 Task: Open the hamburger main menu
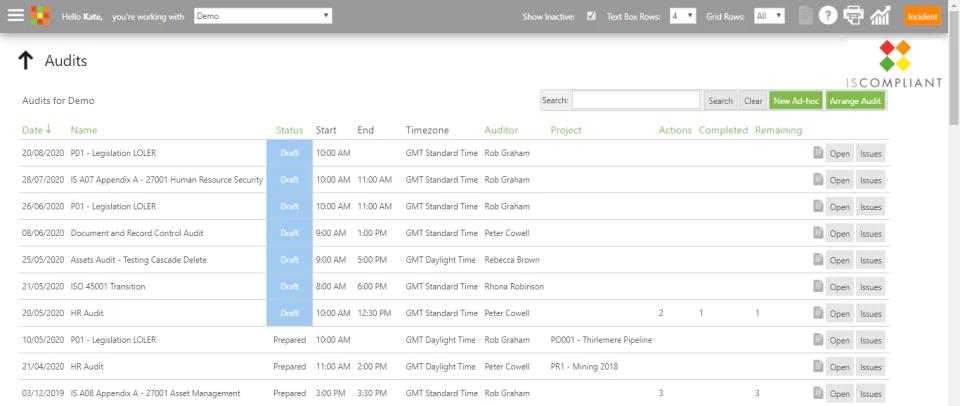(15, 15)
